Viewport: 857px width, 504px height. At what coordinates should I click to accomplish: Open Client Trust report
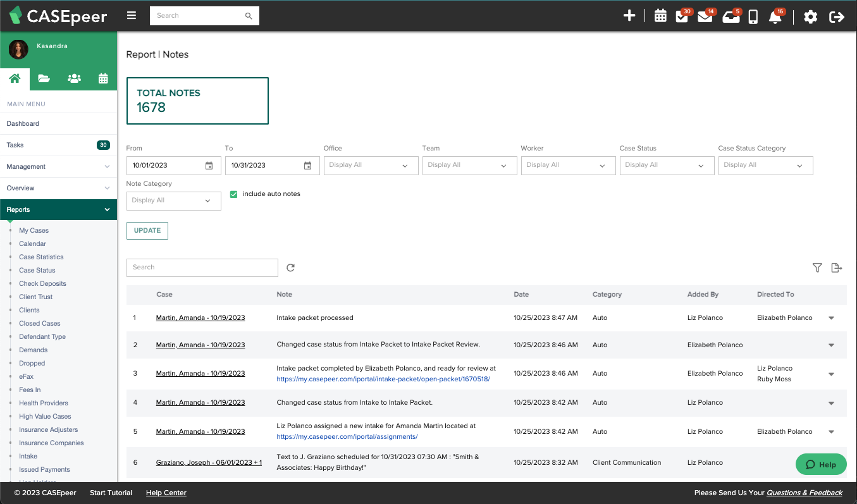(x=35, y=297)
